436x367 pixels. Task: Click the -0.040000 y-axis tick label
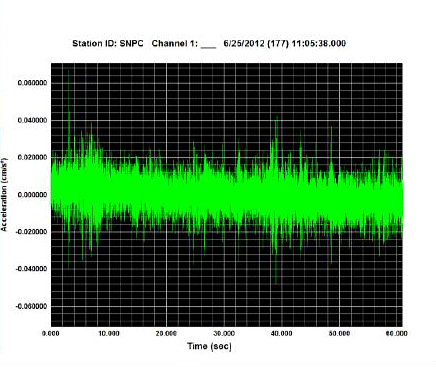click(31, 269)
